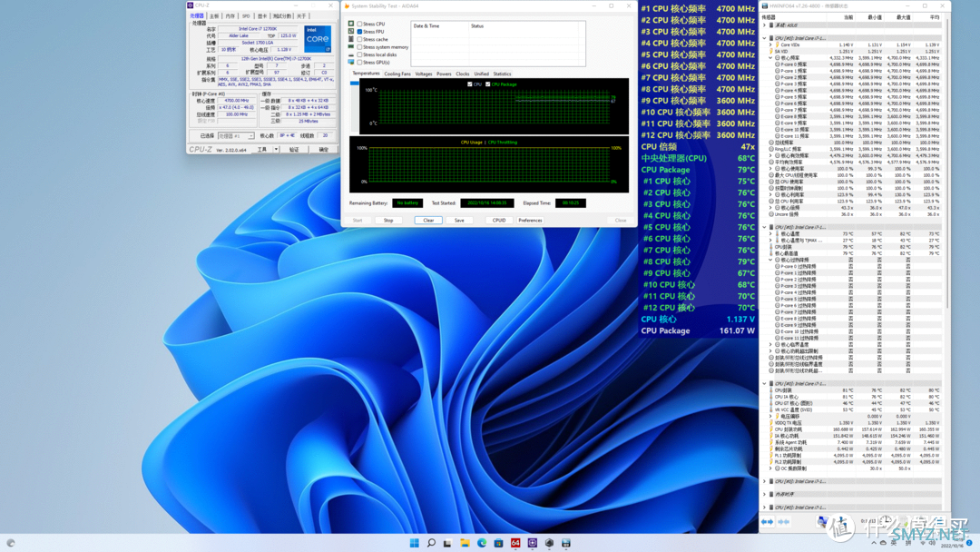Open CPU-Z 内存 (memory) tab
The width and height of the screenshot is (980, 552).
(230, 16)
